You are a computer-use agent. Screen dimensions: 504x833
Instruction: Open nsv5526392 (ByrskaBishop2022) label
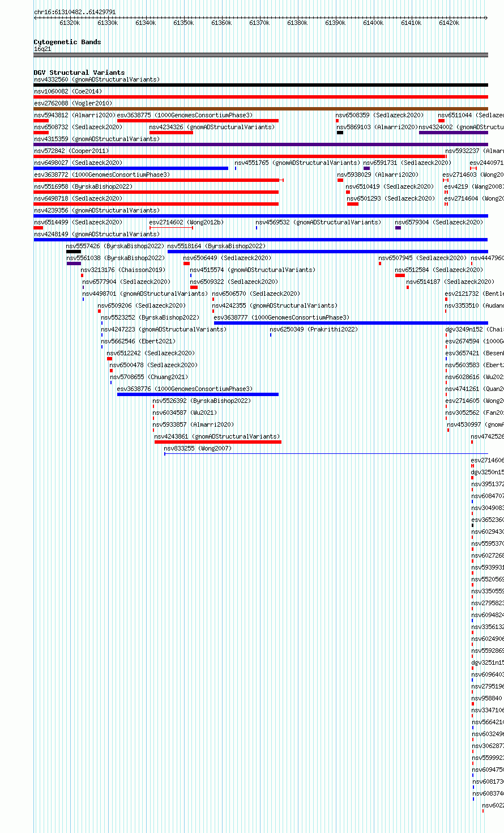202,401
